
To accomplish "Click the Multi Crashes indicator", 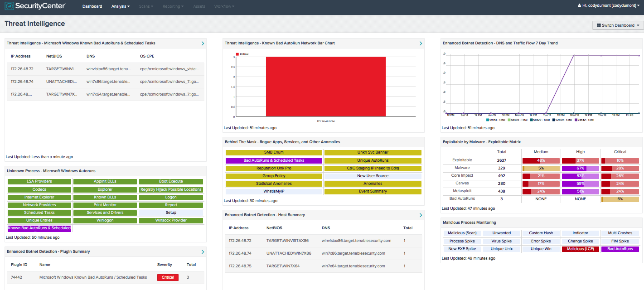I will [x=620, y=233].
